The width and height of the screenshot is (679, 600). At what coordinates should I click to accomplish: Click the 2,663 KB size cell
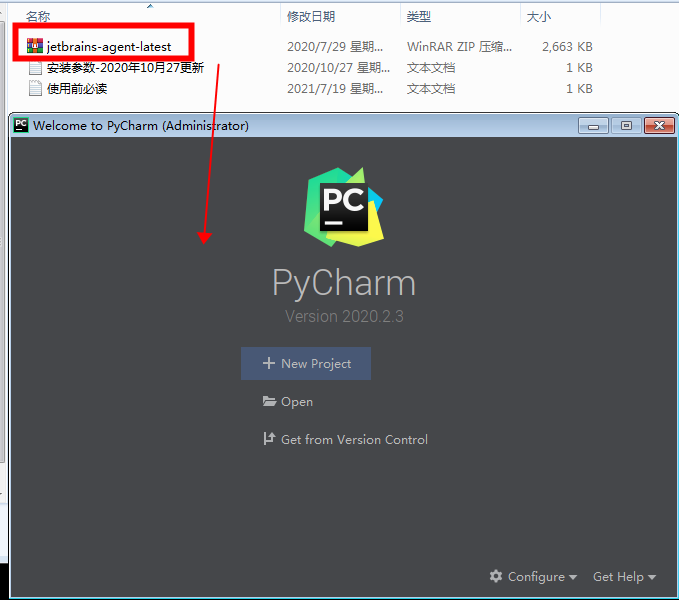point(567,46)
